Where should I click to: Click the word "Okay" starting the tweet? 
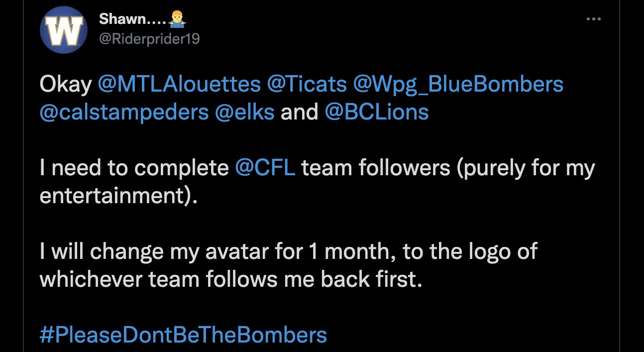tap(66, 84)
